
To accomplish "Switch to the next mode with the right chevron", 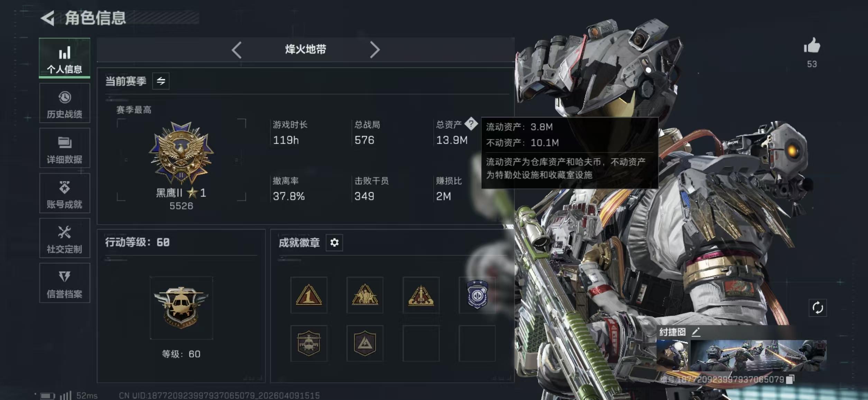I will tap(375, 50).
